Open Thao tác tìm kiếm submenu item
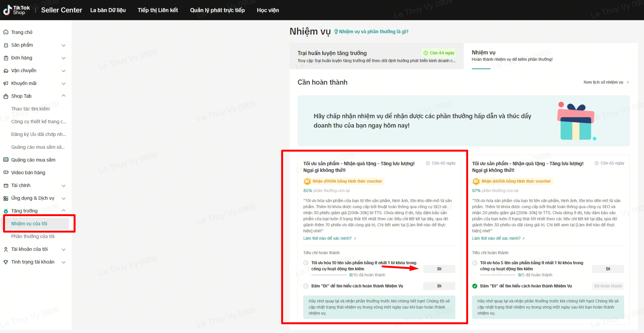 pyautogui.click(x=31, y=109)
